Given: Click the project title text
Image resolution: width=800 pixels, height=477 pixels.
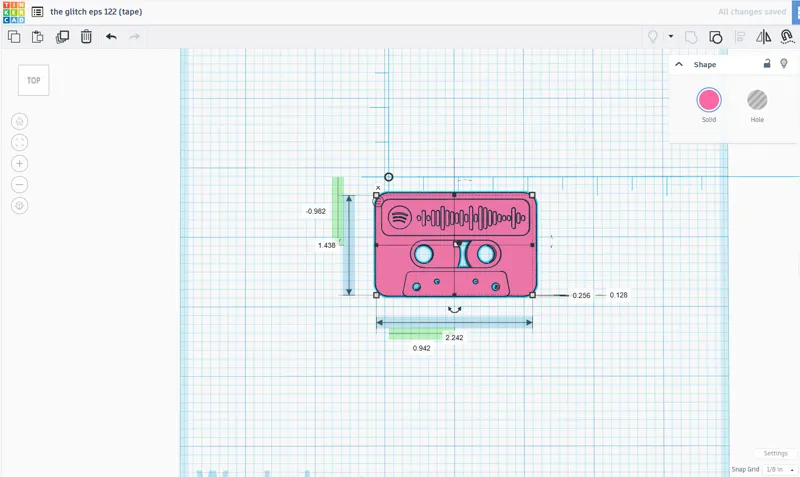Looking at the screenshot, I should [96, 11].
